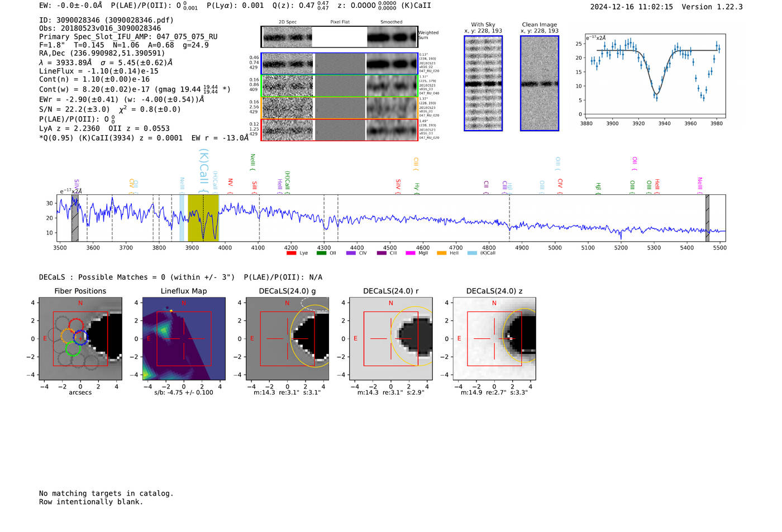Screen dimensions: 782x532
Task: Click the green (H)CaII line label
Action: click(x=287, y=183)
